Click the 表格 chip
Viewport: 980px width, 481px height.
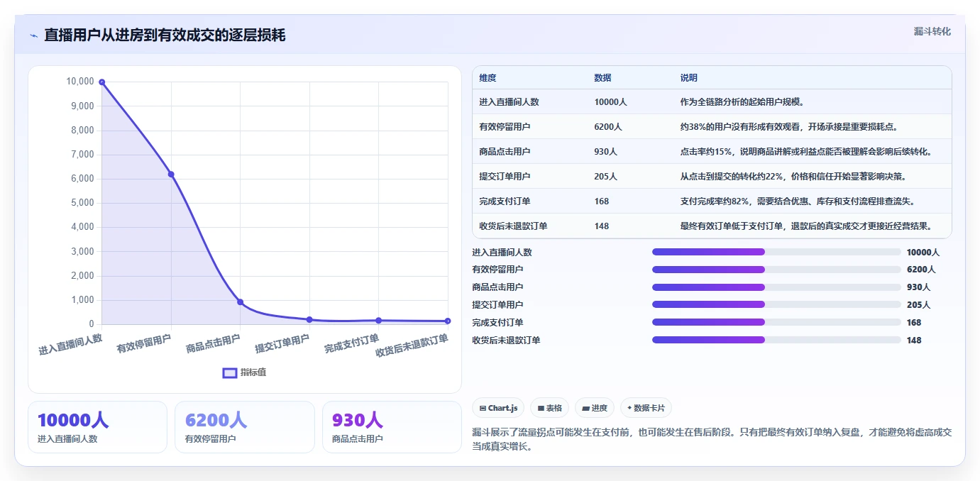[x=550, y=408]
